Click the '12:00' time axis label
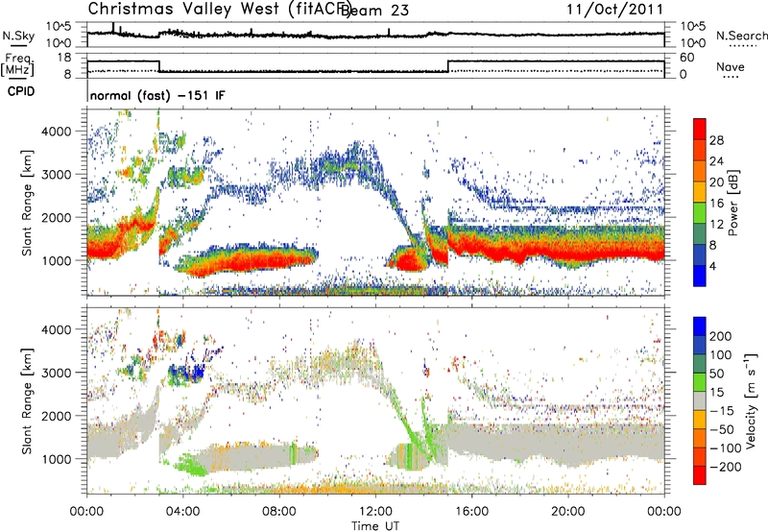The width and height of the screenshot is (768, 532). click(375, 512)
